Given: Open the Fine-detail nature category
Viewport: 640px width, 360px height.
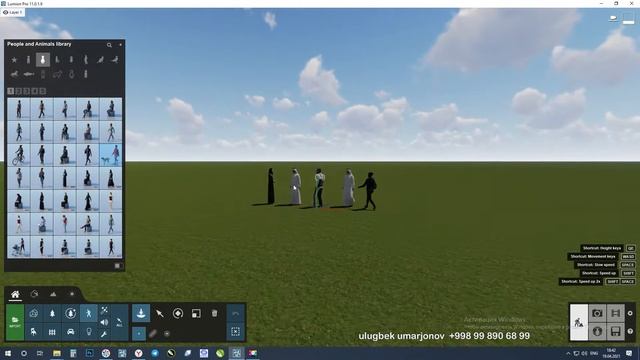Looking at the screenshot, I should (71, 313).
